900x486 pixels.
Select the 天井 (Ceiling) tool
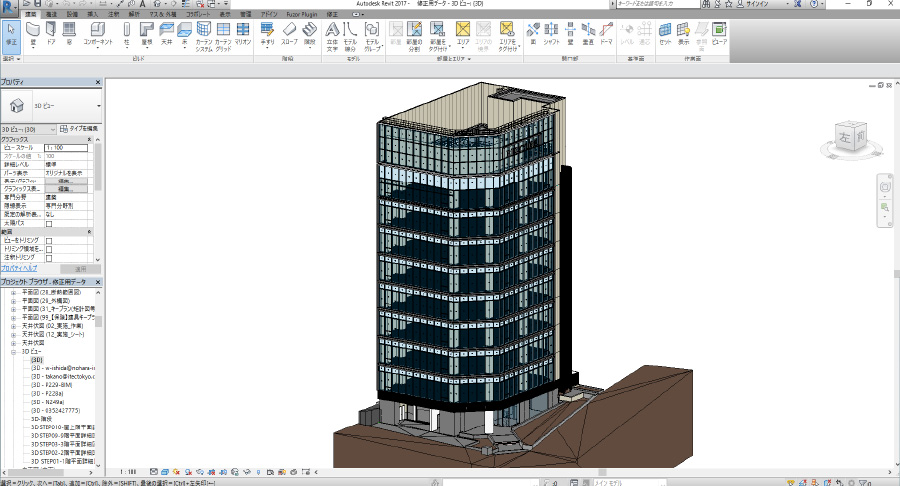click(166, 34)
